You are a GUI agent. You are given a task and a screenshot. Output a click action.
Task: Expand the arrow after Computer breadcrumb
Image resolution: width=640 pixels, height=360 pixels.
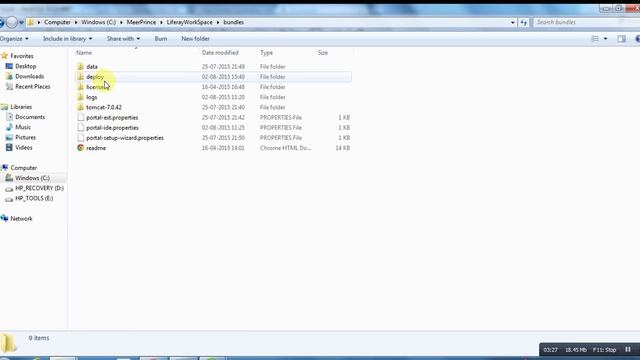point(76,22)
